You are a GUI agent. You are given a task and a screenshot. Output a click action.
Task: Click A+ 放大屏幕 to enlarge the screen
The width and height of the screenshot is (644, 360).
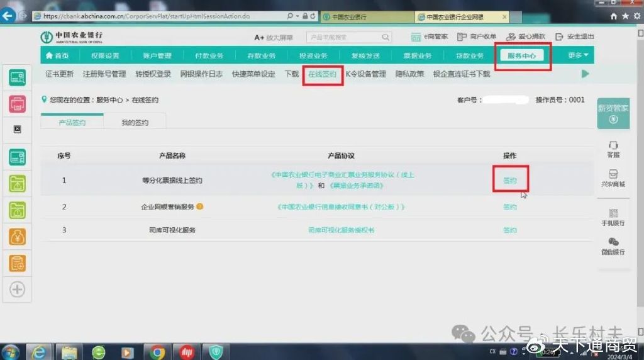pos(274,37)
